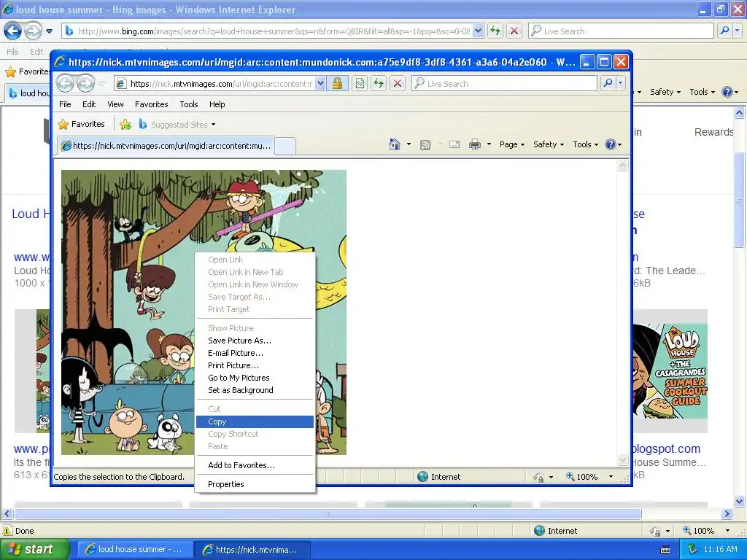
Task: Click keyboard icon in system tray
Action: pos(665,550)
